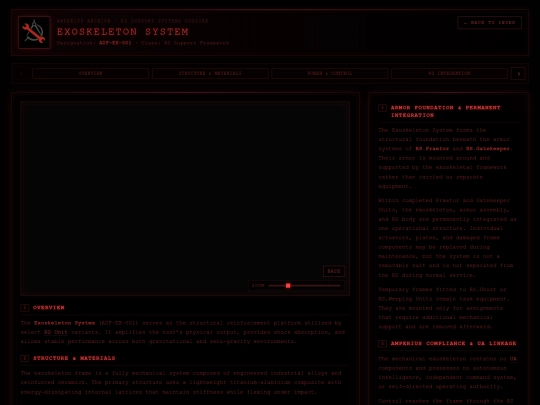Go back via Back to Index button

489,23
